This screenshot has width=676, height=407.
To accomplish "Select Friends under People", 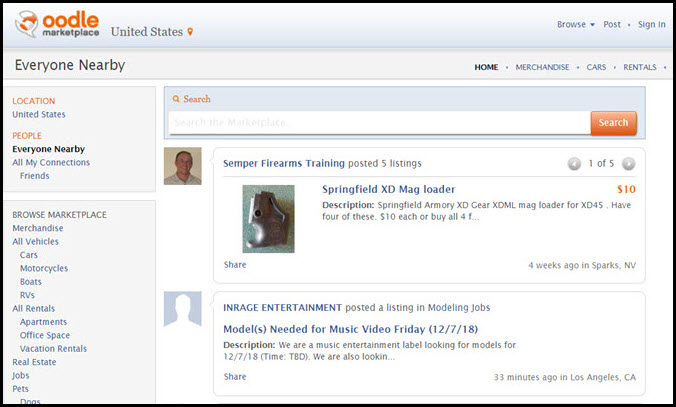I will (34, 176).
